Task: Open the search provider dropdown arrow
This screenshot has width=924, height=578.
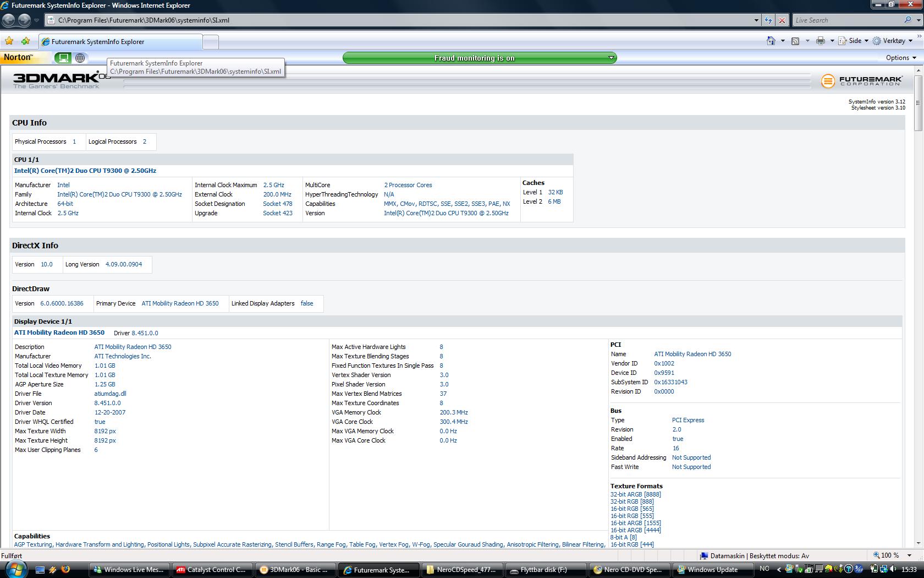Action: [x=918, y=20]
